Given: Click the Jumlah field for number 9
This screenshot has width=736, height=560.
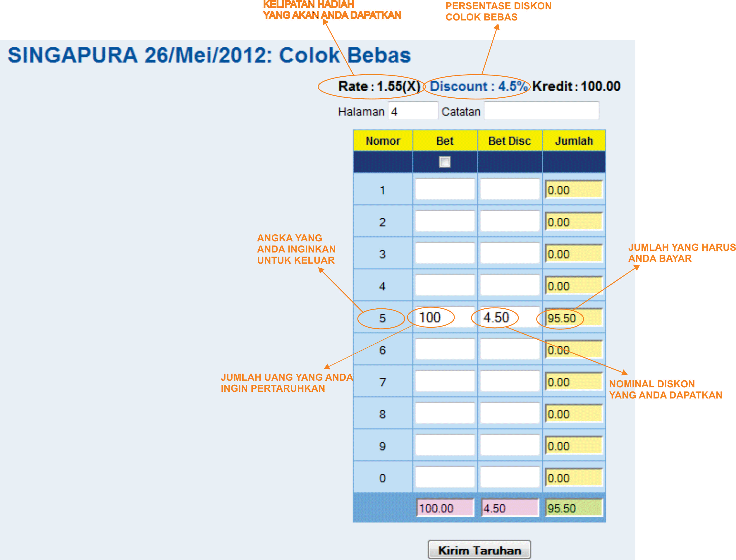Looking at the screenshot, I should [x=574, y=446].
